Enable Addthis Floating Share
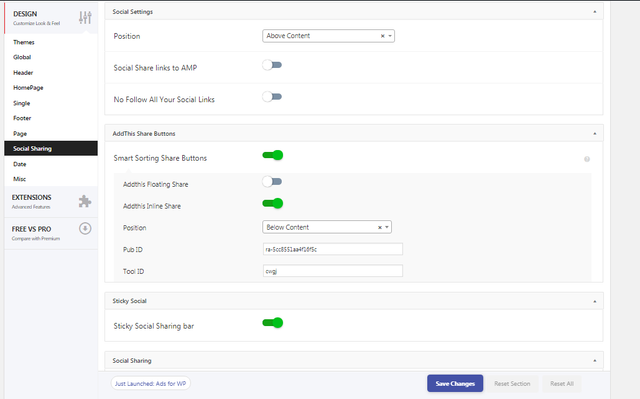 272,182
